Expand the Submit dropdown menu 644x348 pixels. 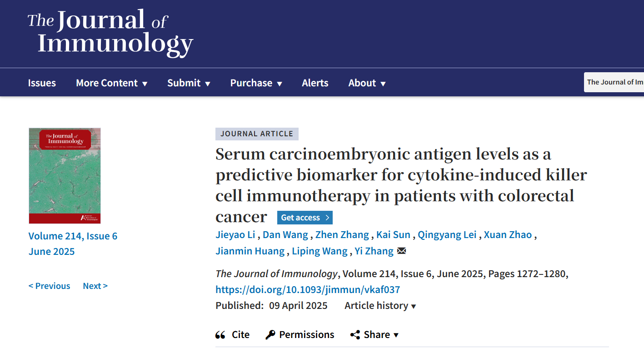189,83
